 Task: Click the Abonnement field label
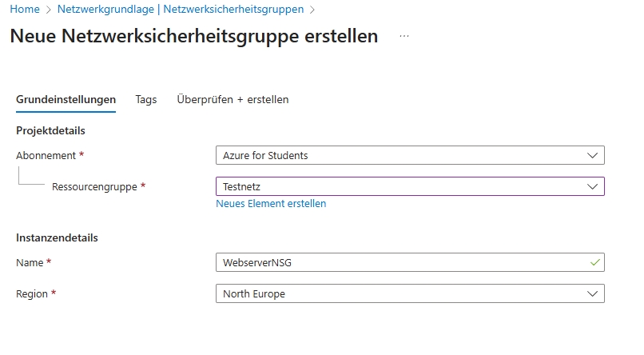coord(46,155)
